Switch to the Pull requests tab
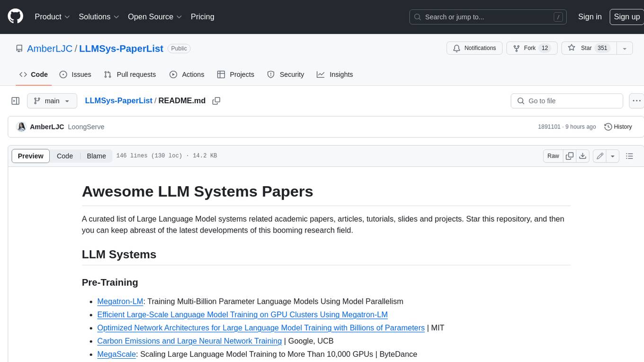The height and width of the screenshot is (362, 644). (130, 74)
